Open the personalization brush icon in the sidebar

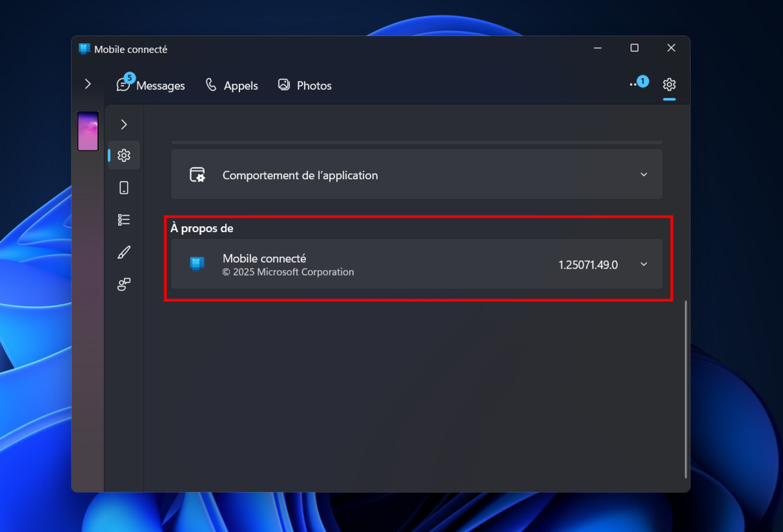pyautogui.click(x=124, y=252)
